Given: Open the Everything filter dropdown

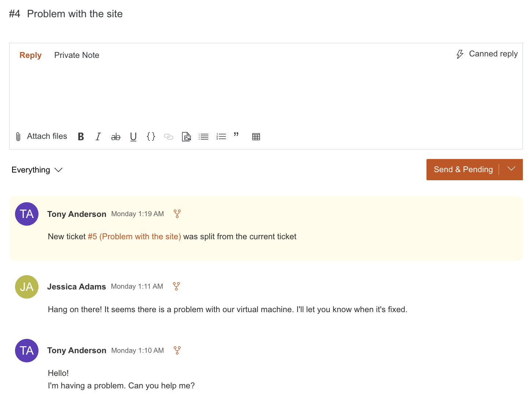Looking at the screenshot, I should [37, 170].
